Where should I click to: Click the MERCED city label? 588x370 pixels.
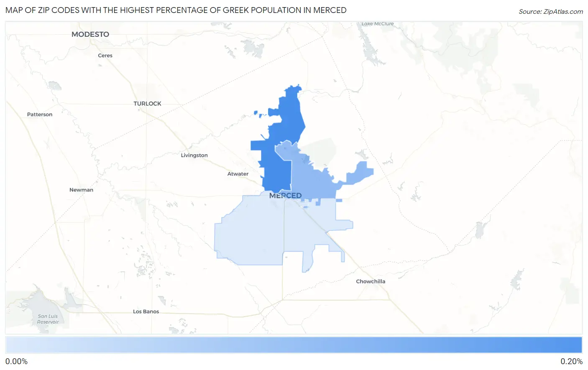pyautogui.click(x=285, y=196)
